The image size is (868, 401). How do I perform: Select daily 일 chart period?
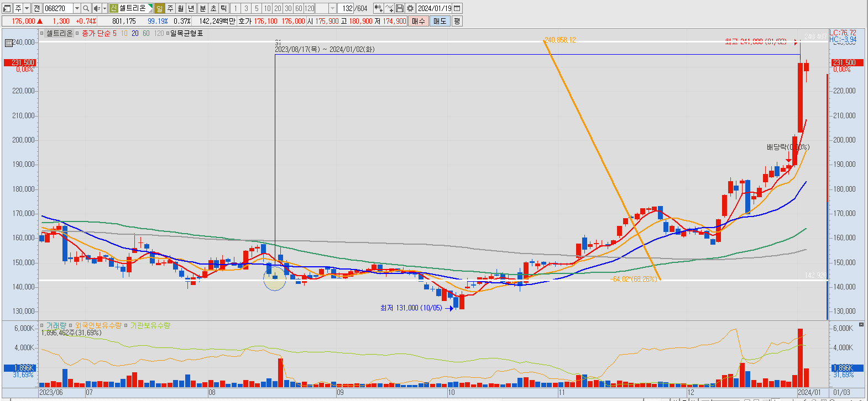click(159, 8)
